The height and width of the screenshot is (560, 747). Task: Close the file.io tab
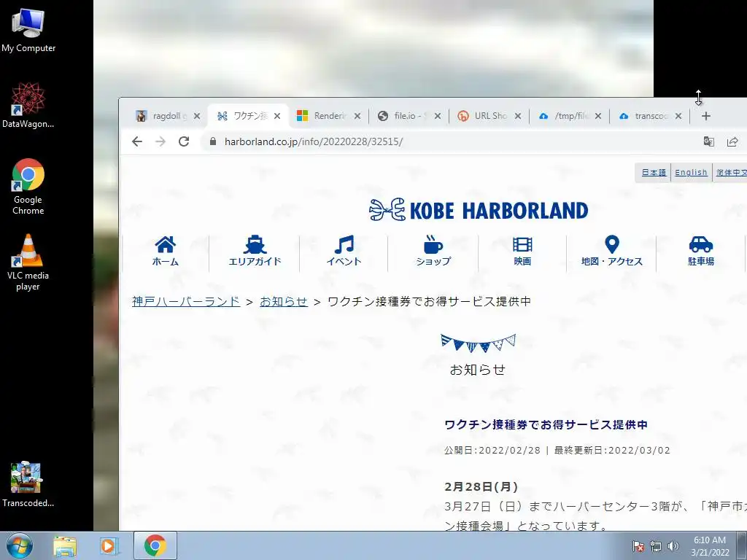[438, 116]
